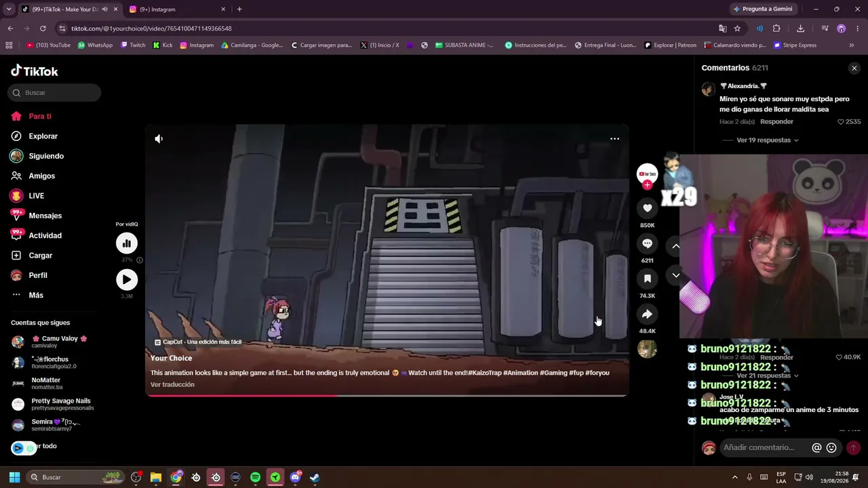The image size is (868, 488).
Task: Save the video with the bookmark icon
Action: pos(647,279)
